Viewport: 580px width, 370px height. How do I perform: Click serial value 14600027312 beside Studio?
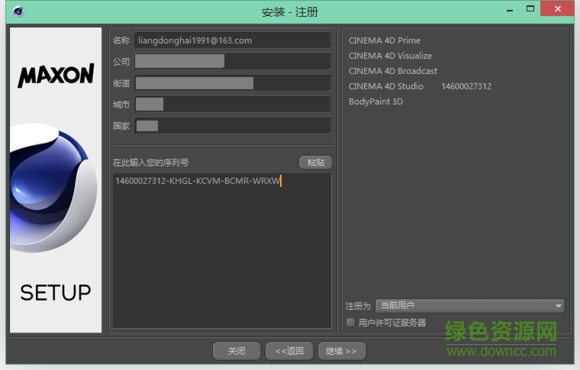[466, 86]
